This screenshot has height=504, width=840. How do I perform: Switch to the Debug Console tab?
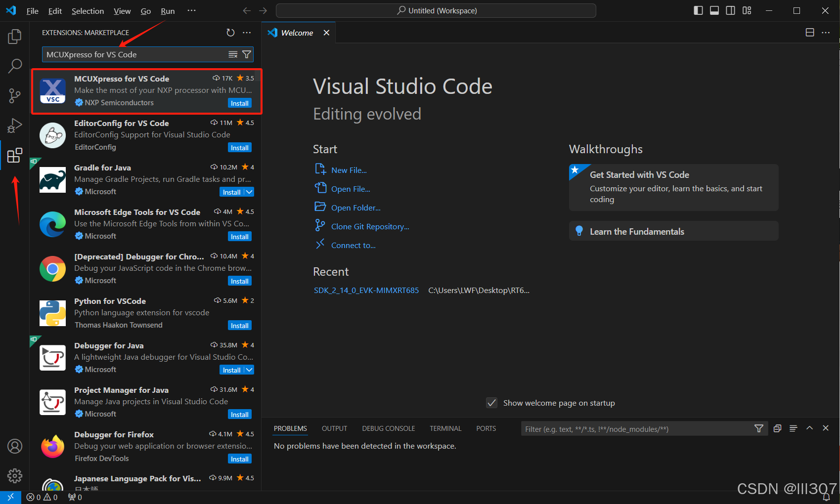click(x=388, y=428)
